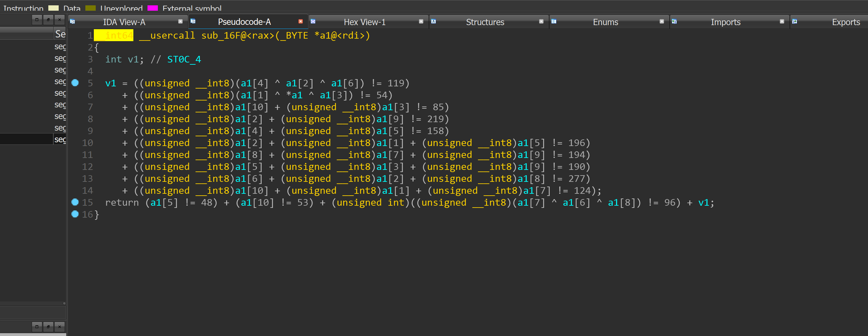Click the closing brace on line 16
Screen dimensions: 868x336
97,215
